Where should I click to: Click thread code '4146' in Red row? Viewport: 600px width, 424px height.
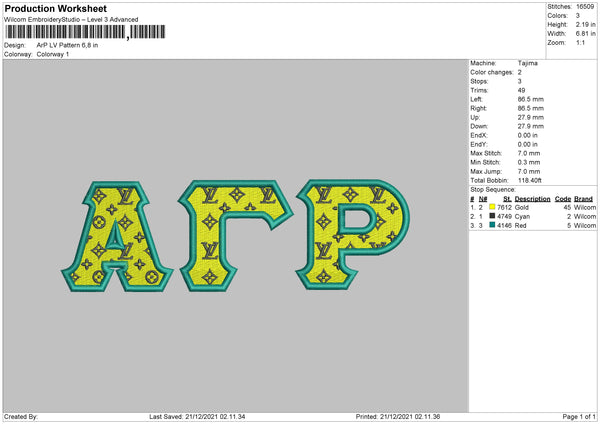click(x=504, y=226)
